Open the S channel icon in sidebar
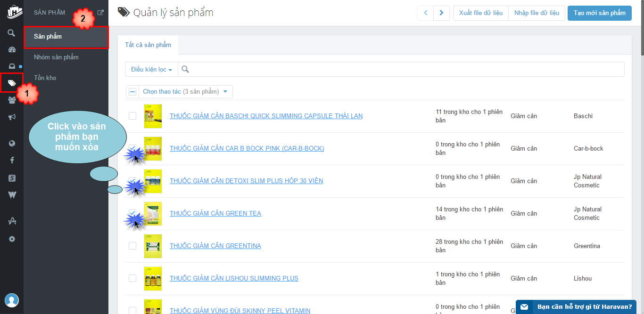This screenshot has width=644, height=314. coord(12,178)
